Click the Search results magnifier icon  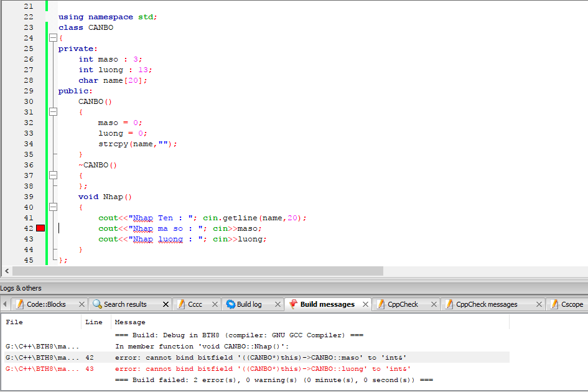point(97,304)
